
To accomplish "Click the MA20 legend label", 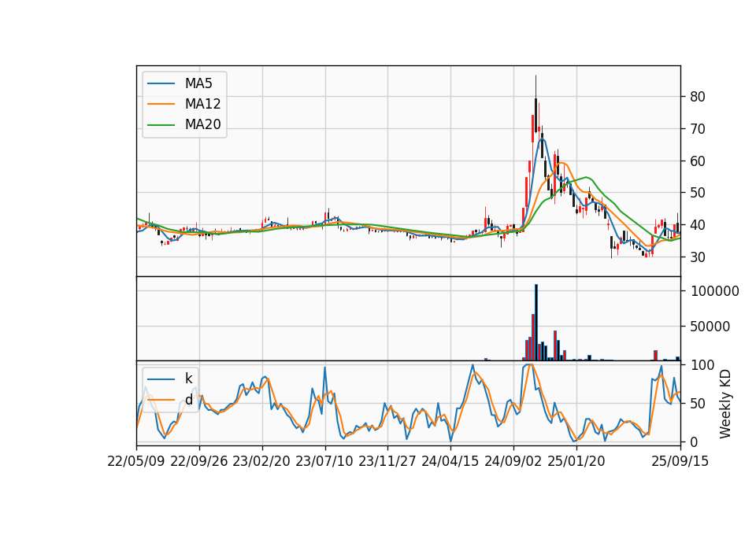I will [x=202, y=124].
